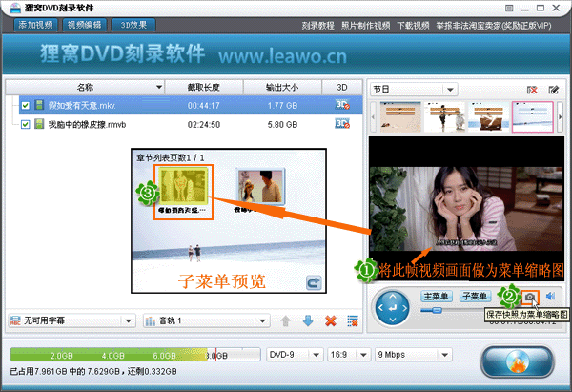
Task: Open the 刻录教程 tutorial link
Action: (x=317, y=26)
